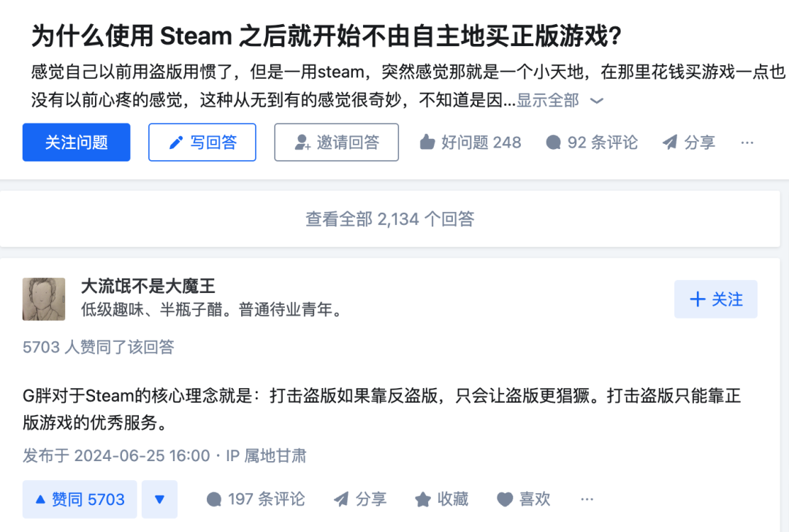789x532 pixels.
Task: Open author profile 大流氓不是大魔王
Action: tap(148, 286)
